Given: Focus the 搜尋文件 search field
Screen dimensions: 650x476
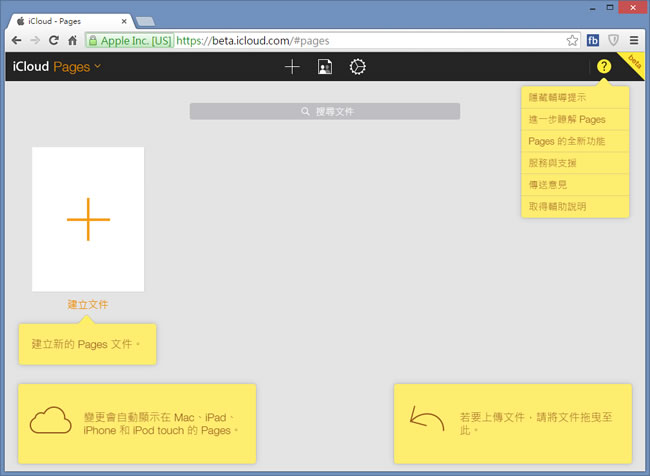Looking at the screenshot, I should (x=325, y=111).
